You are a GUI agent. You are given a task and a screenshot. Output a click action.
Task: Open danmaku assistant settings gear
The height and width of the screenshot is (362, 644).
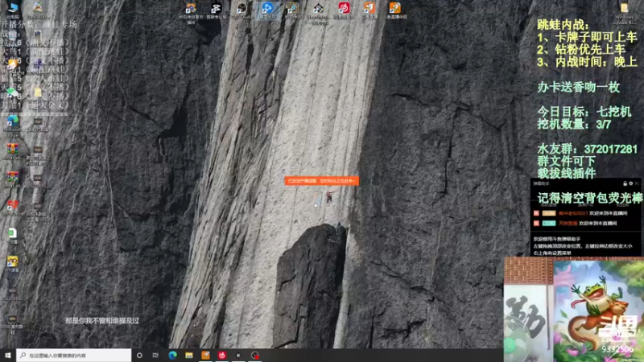click(x=630, y=183)
